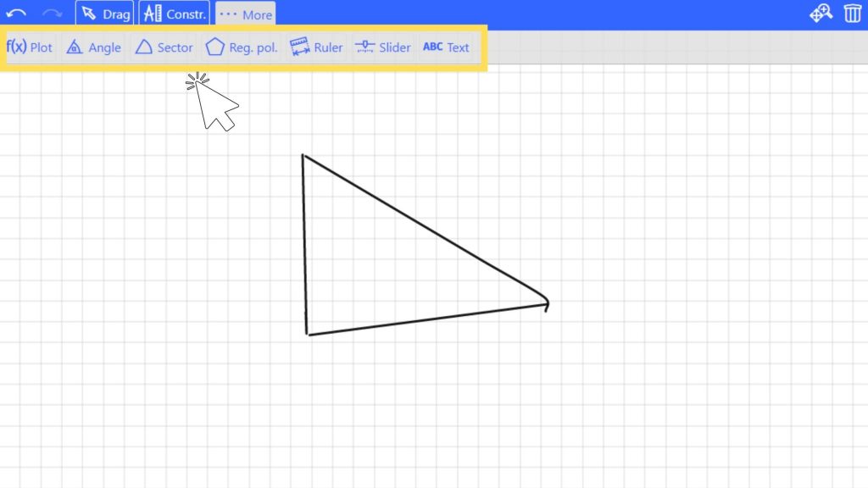The image size is (868, 488).
Task: Pick the Sector tool
Action: click(164, 47)
